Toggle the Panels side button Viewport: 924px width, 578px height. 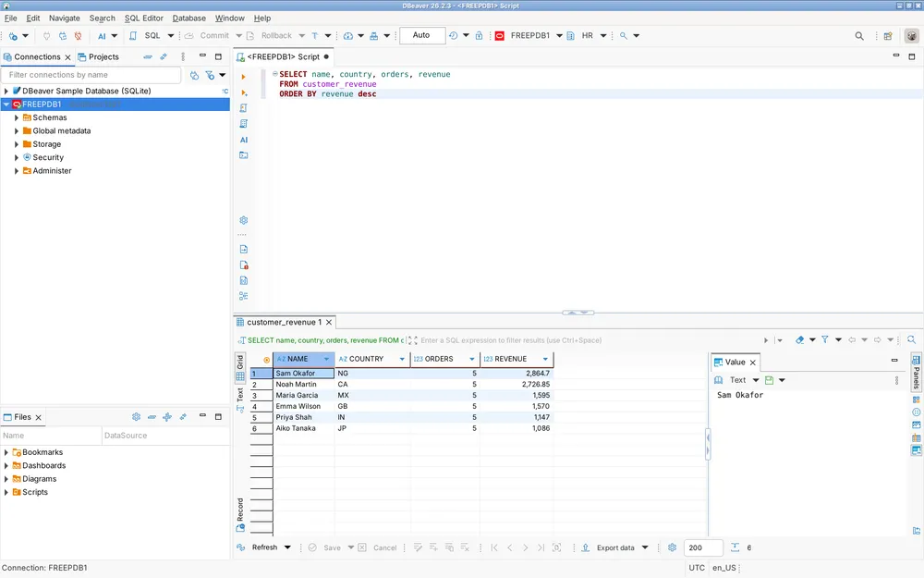pos(917,372)
